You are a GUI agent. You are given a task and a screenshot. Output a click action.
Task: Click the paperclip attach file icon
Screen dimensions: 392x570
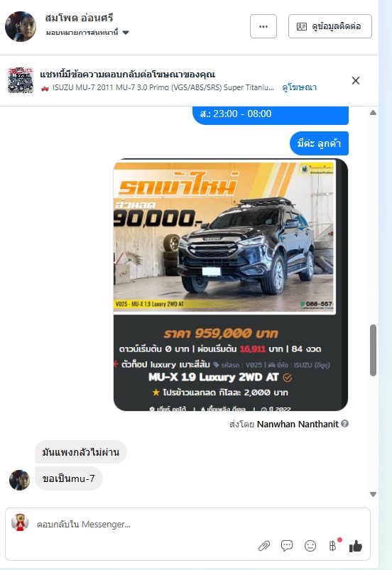(264, 546)
